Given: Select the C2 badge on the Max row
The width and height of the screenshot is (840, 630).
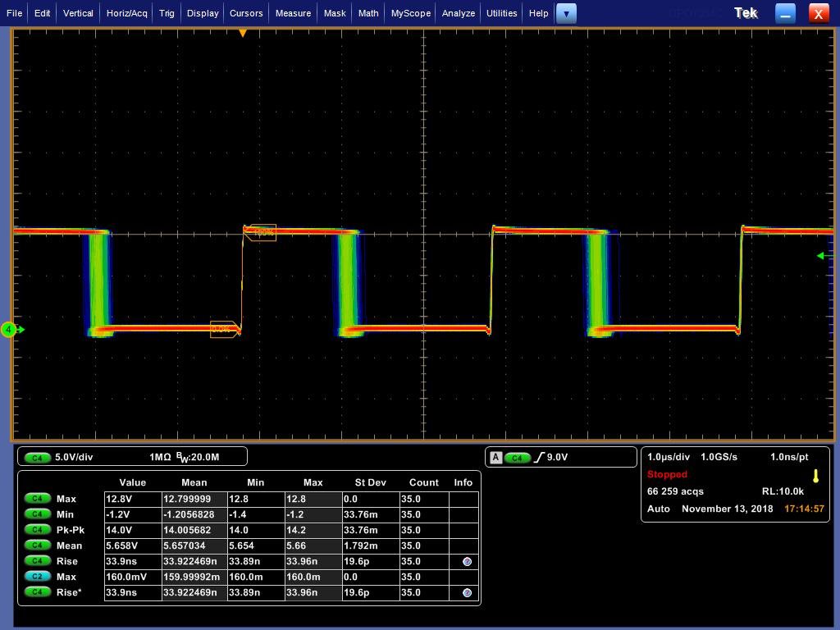Looking at the screenshot, I should [37, 577].
